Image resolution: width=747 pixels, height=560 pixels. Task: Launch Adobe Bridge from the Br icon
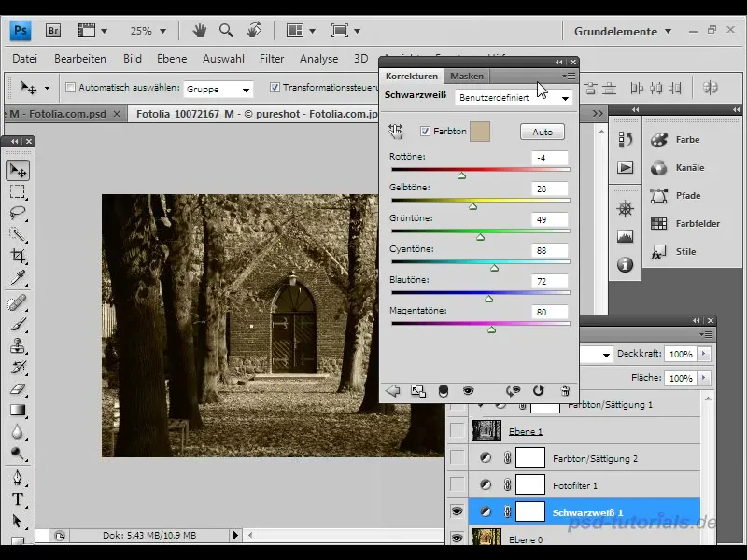(53, 31)
